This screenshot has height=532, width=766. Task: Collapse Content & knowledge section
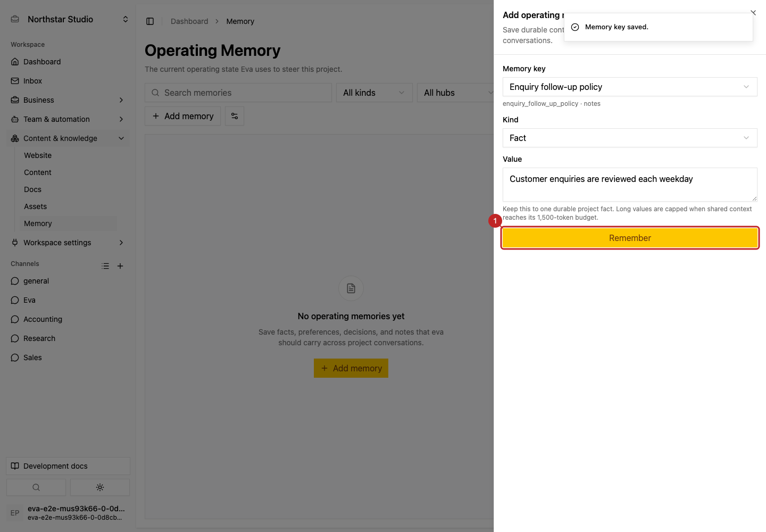68,138
